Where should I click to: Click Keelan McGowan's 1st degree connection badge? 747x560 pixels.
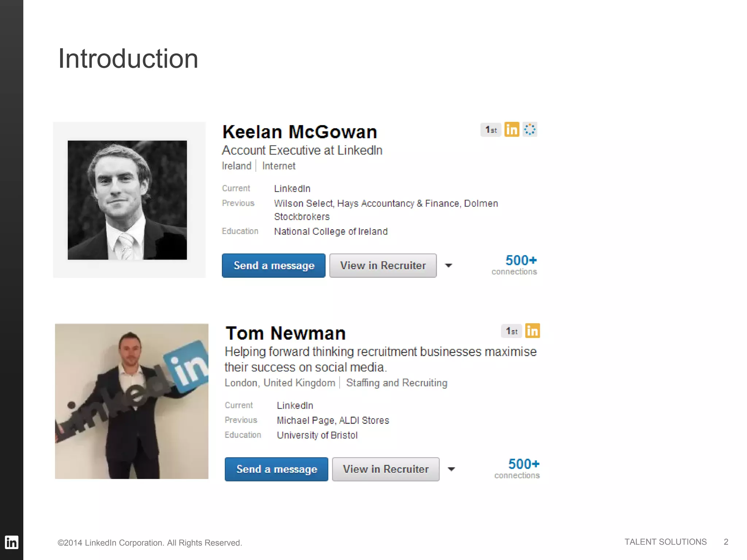491,130
